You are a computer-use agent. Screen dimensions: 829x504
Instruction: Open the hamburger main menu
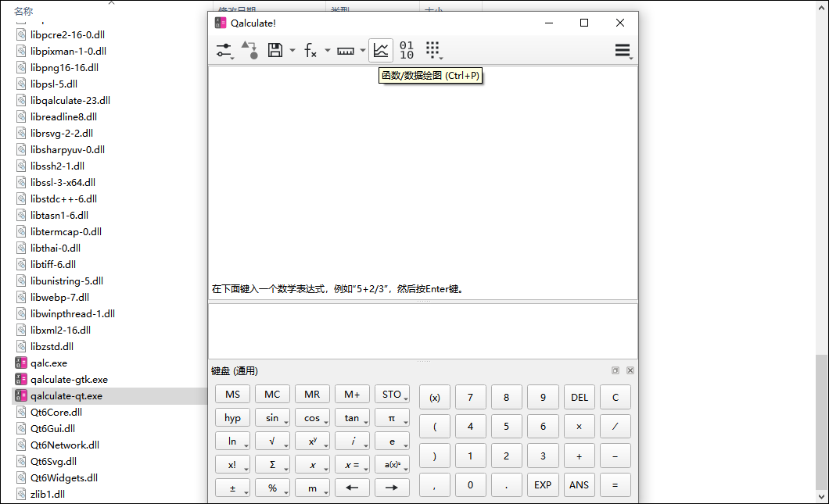(623, 50)
